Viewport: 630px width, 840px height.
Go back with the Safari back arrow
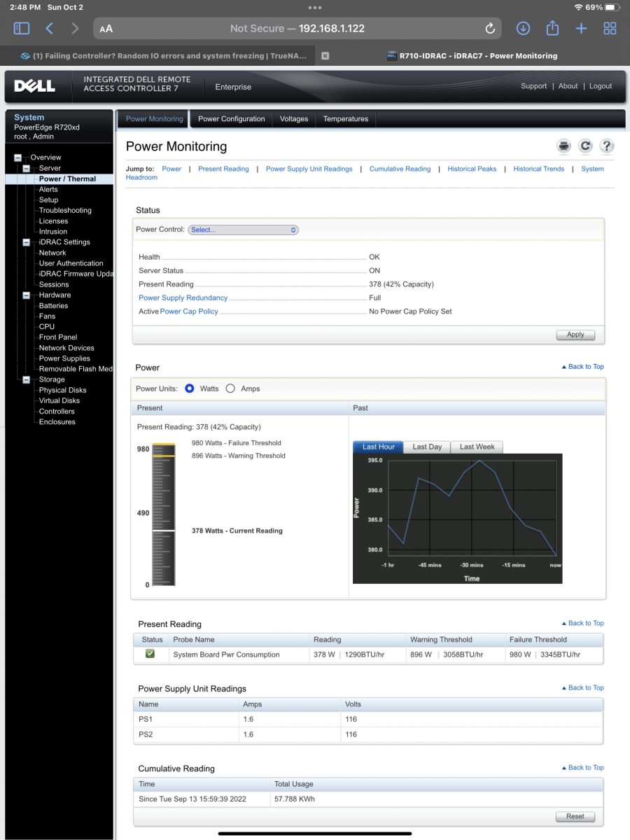tap(49, 28)
